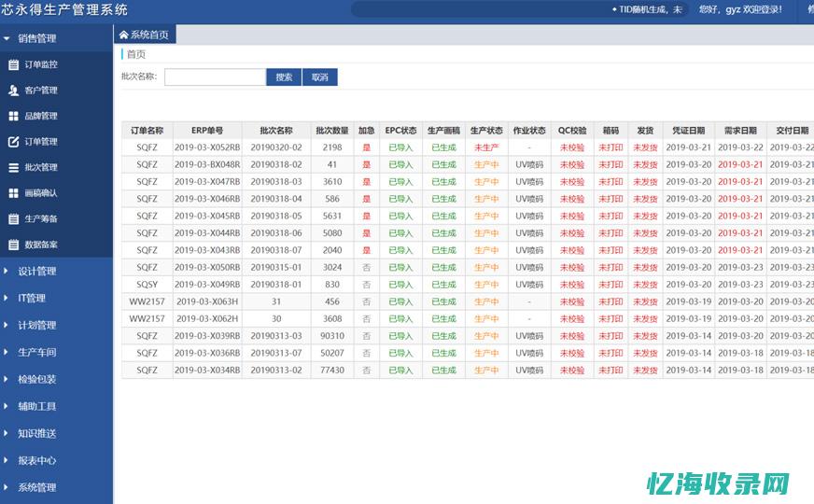Screen dimensions: 814x504
Task: Open 订单监控 in the sidebar
Action: click(40, 64)
